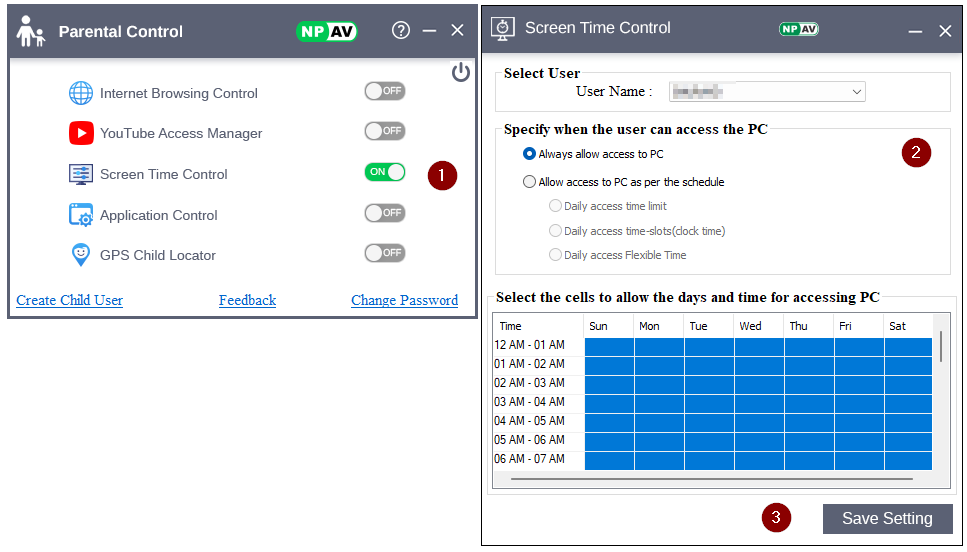Select the Mon 12 AM - 01 AM cell
This screenshot has height=552, width=967.
coord(659,346)
